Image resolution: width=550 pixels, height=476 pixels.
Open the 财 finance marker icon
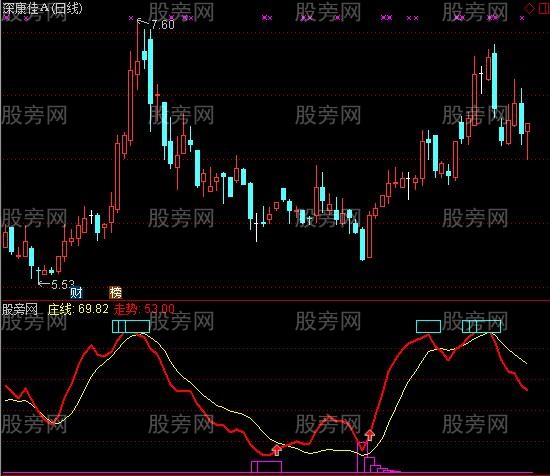76,292
